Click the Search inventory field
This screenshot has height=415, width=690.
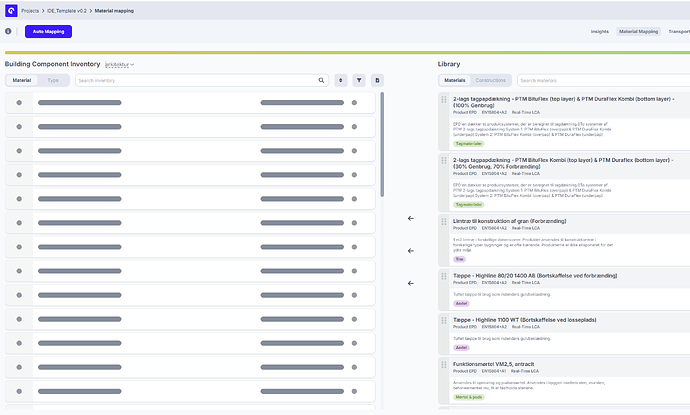(x=202, y=80)
